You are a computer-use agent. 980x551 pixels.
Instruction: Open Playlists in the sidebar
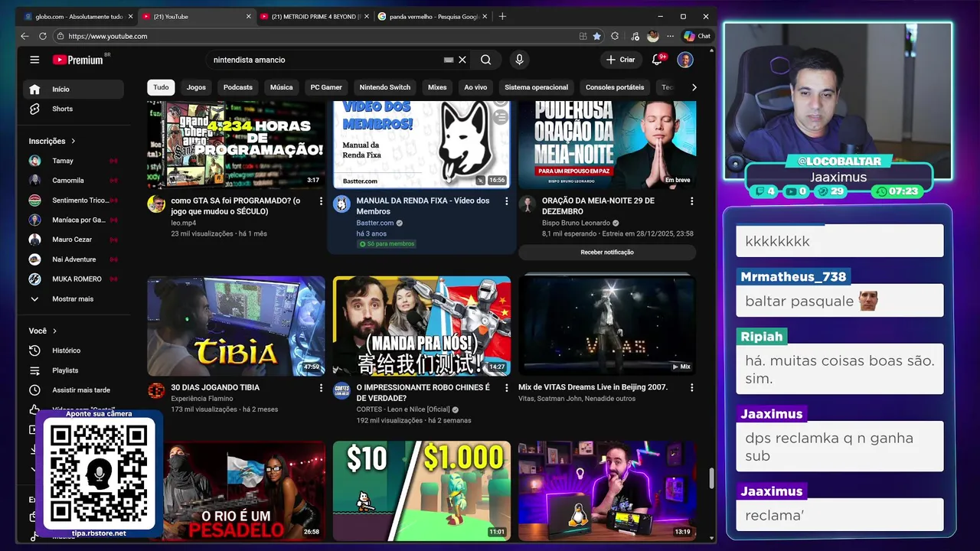[x=73, y=370]
